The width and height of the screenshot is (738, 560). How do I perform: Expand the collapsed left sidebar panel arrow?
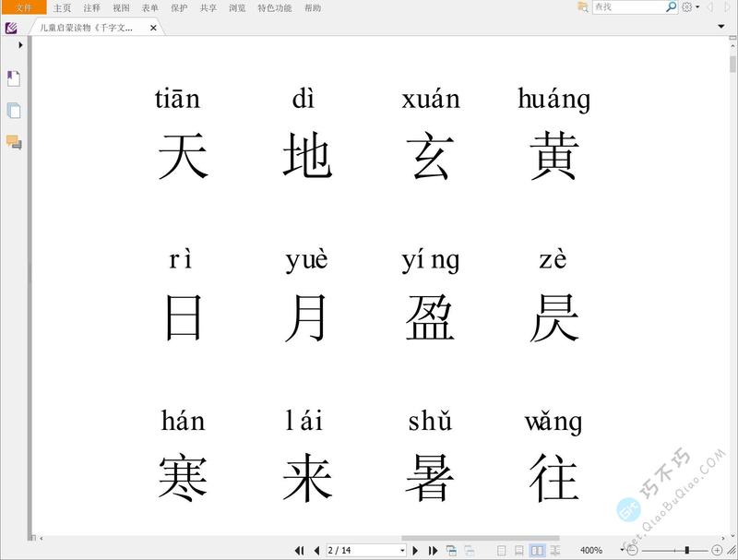[x=19, y=45]
